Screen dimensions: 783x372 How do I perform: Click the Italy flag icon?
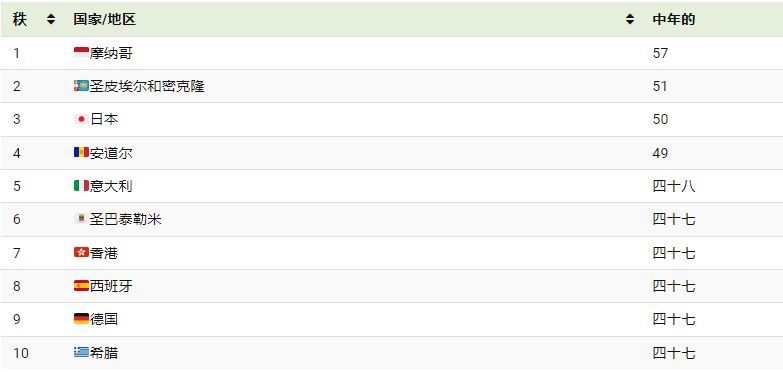[81, 186]
